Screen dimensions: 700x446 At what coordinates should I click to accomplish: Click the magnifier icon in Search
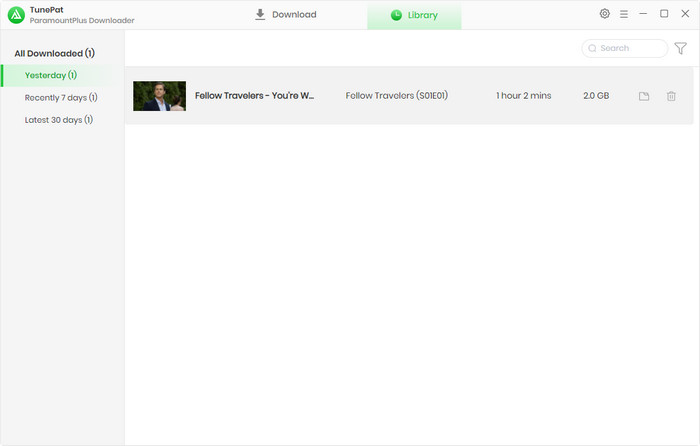pyautogui.click(x=592, y=48)
